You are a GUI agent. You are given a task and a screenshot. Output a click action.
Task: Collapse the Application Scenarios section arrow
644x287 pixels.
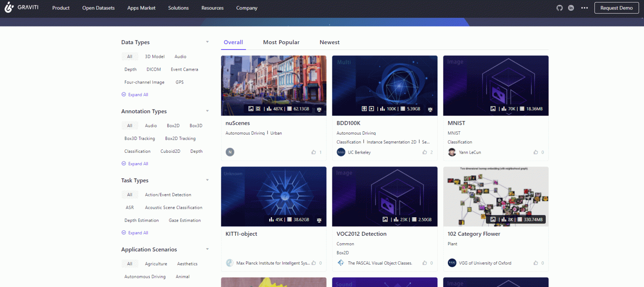coord(207,249)
